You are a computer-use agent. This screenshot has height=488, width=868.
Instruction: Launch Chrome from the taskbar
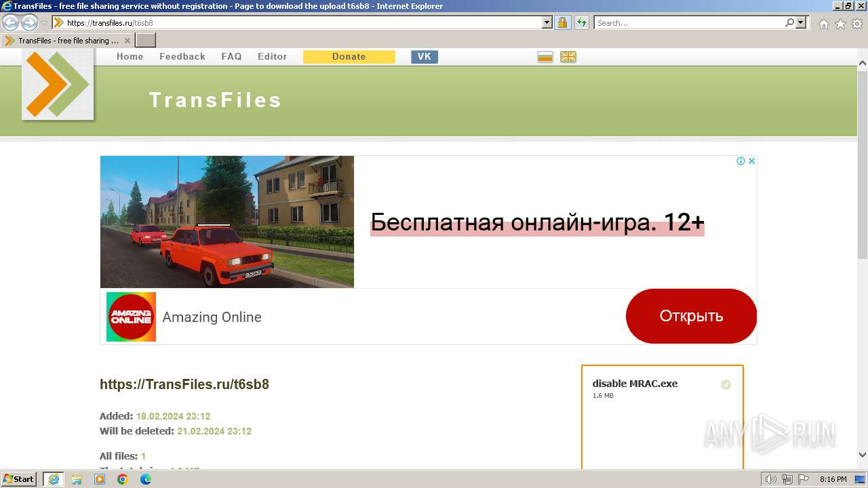[123, 479]
